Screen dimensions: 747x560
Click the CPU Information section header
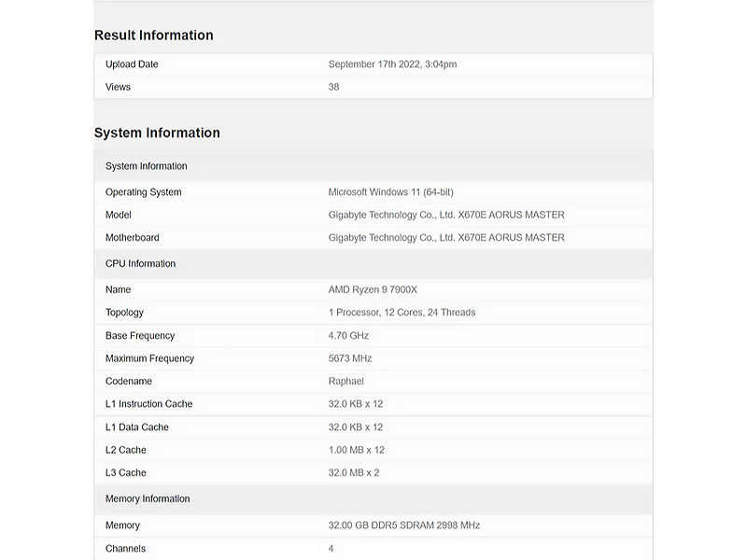(x=373, y=264)
